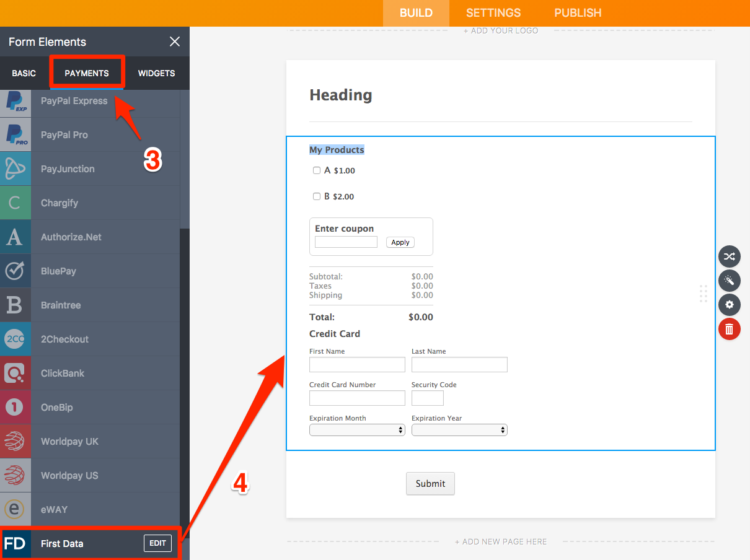Close the Form Elements panel

(175, 42)
